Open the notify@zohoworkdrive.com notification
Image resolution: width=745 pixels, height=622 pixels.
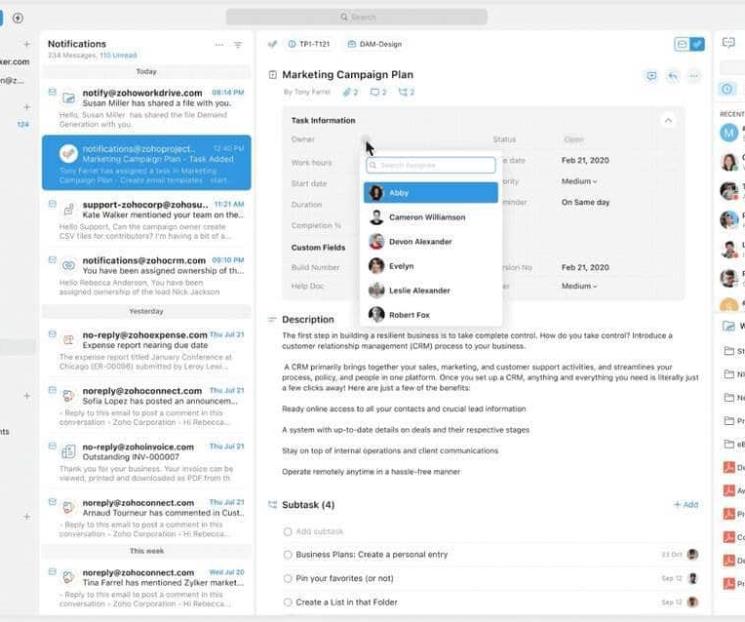click(146, 108)
